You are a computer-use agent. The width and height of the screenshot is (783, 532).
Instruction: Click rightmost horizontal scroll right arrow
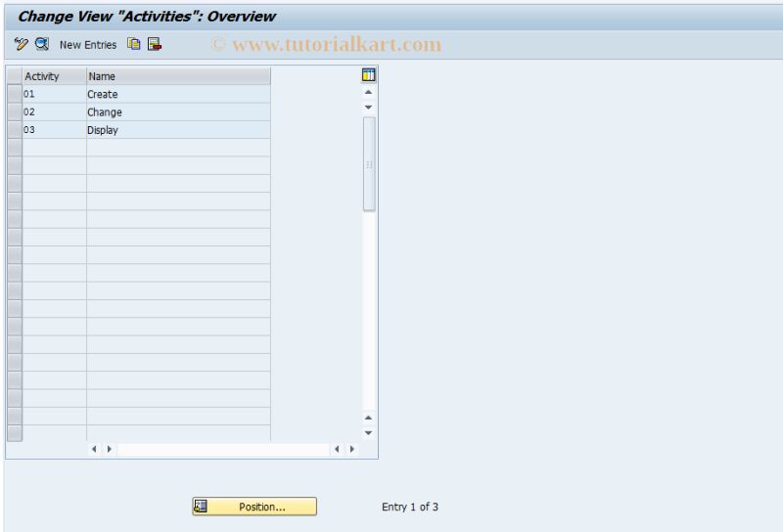click(x=352, y=449)
